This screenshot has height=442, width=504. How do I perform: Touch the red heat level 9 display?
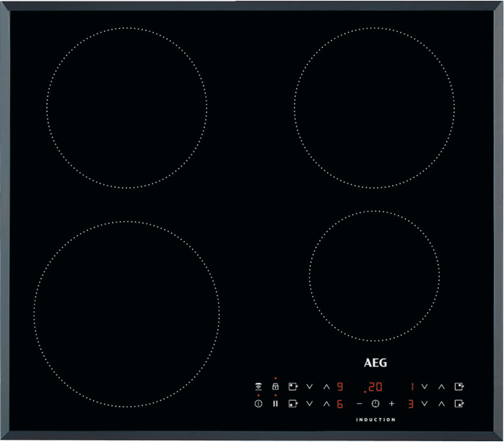tap(340, 386)
